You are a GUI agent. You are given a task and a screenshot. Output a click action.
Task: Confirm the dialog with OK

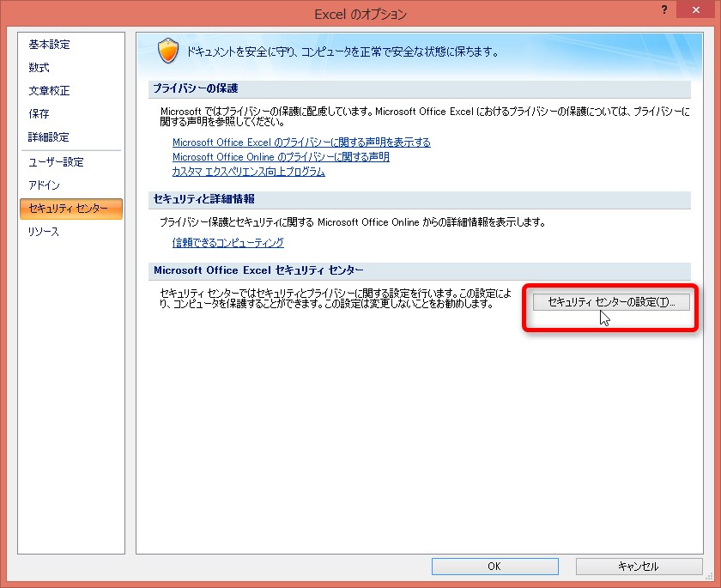point(494,567)
